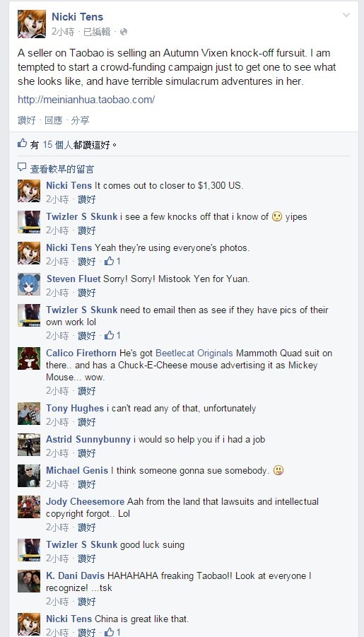
Task: Open the Beetlecat Originals page link
Action: (x=194, y=353)
